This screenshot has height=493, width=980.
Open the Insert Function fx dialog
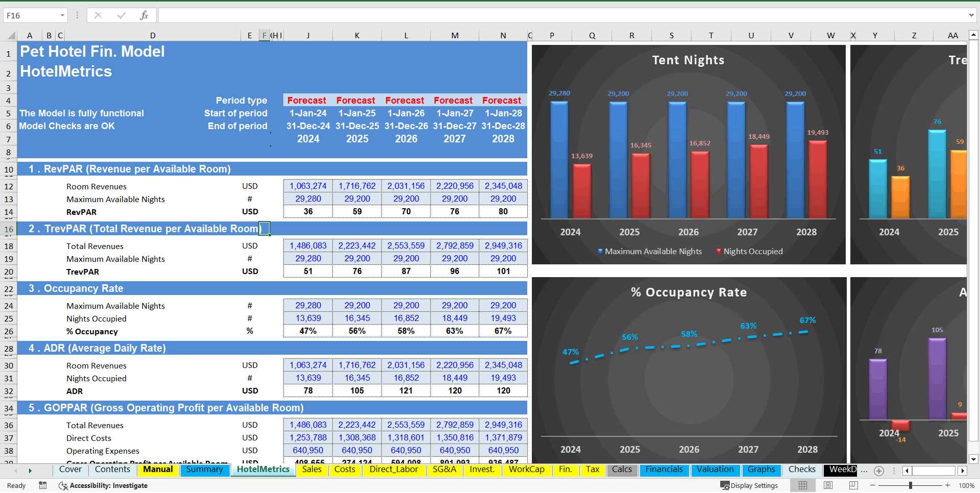click(144, 15)
